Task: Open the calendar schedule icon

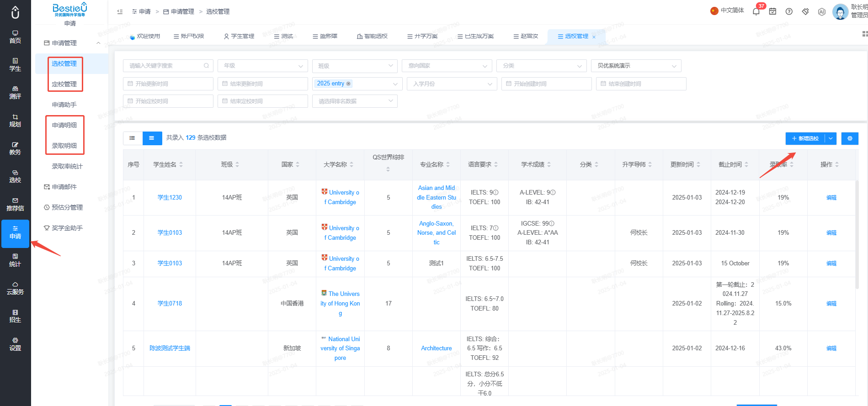Action: (772, 11)
